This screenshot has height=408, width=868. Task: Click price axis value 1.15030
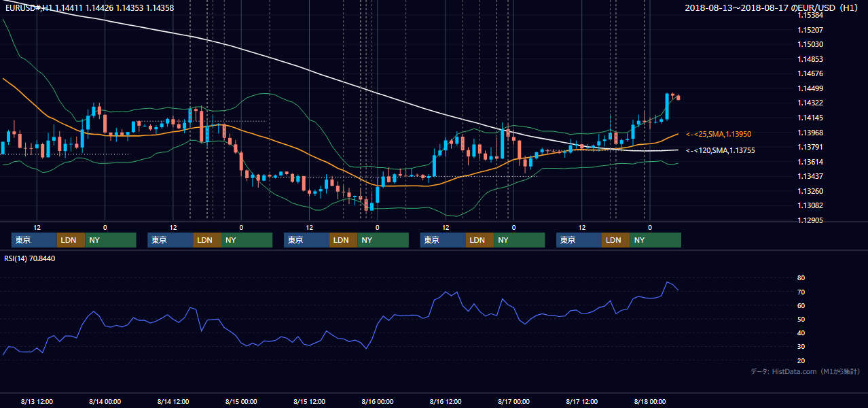click(x=810, y=44)
